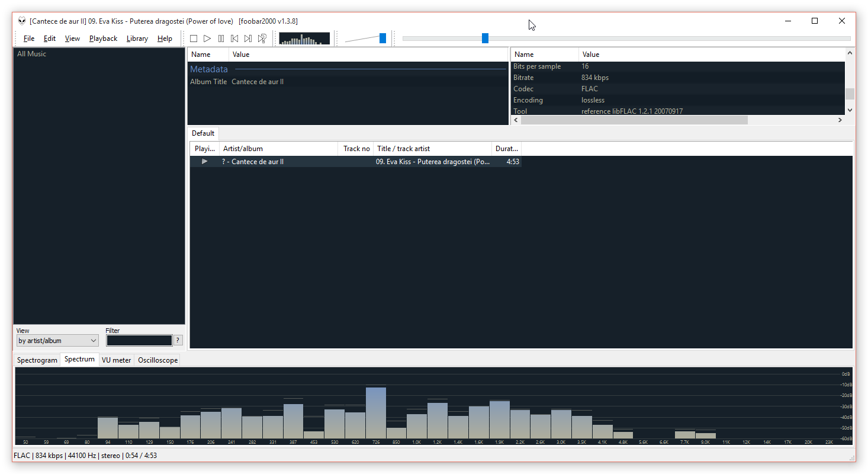Select All Music in the library tree

31,54
